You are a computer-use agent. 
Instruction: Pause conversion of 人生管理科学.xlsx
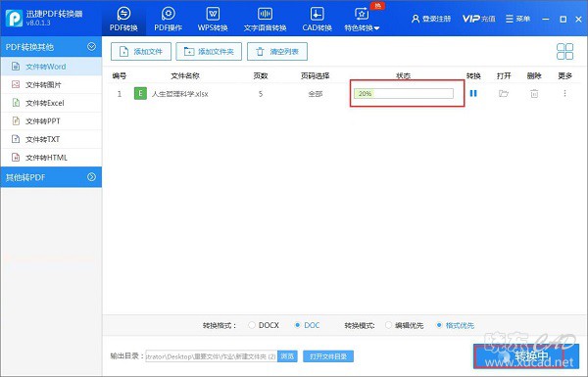(473, 93)
